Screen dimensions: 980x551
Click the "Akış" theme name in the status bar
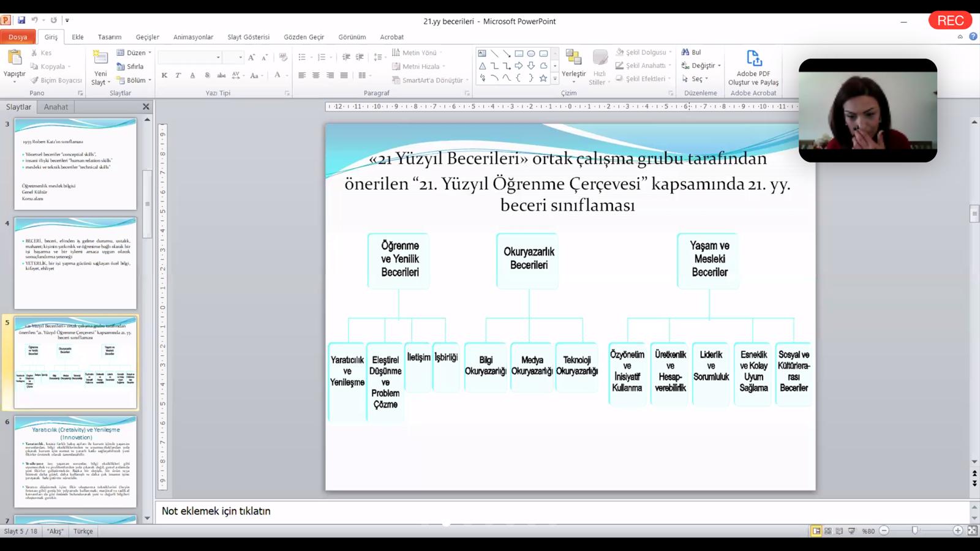coord(55,531)
